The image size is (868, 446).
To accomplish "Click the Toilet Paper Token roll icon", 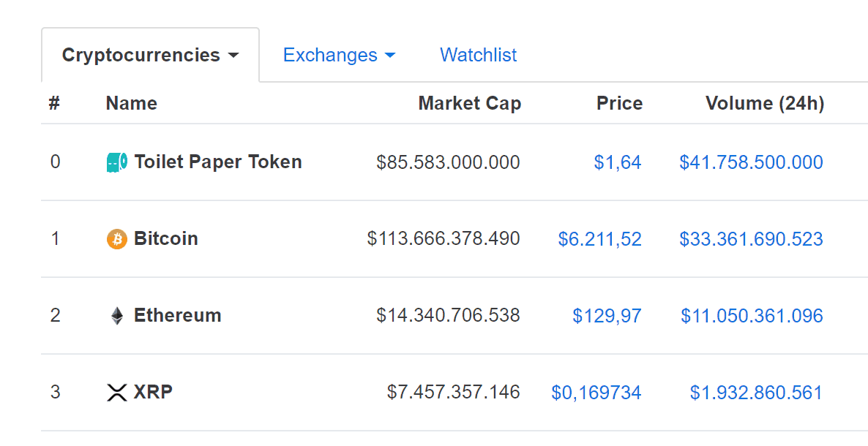I will point(117,162).
